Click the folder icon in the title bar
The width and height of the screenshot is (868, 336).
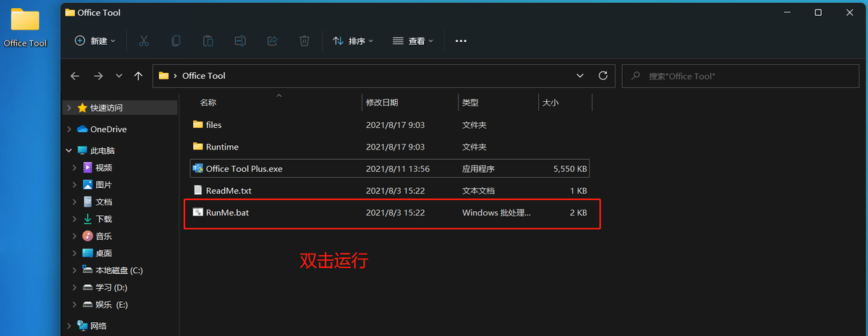[70, 12]
